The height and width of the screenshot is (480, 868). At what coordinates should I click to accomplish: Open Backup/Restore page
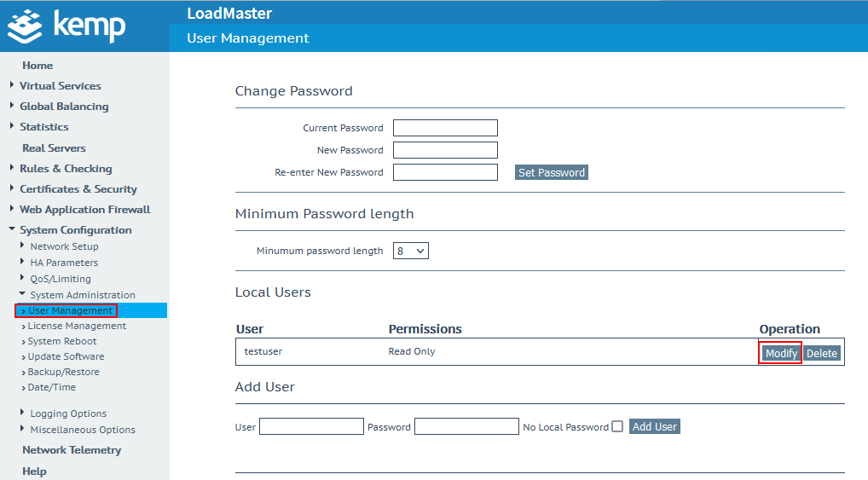[x=64, y=372]
